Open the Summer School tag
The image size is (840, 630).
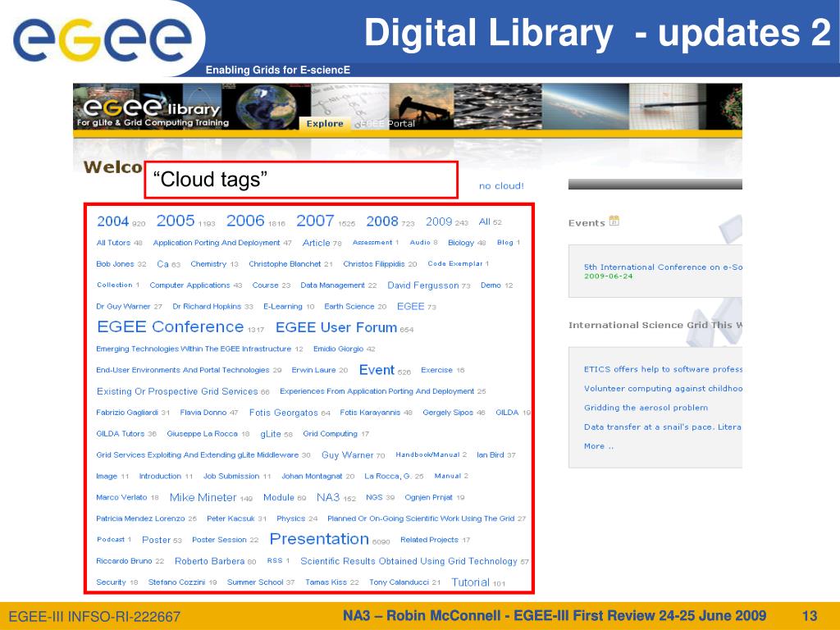click(x=255, y=582)
